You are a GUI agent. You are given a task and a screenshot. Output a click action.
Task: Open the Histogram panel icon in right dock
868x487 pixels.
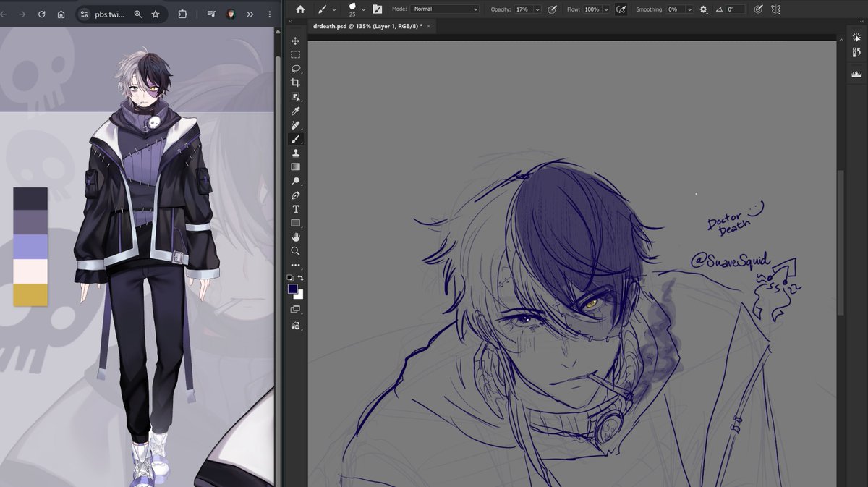pyautogui.click(x=856, y=74)
